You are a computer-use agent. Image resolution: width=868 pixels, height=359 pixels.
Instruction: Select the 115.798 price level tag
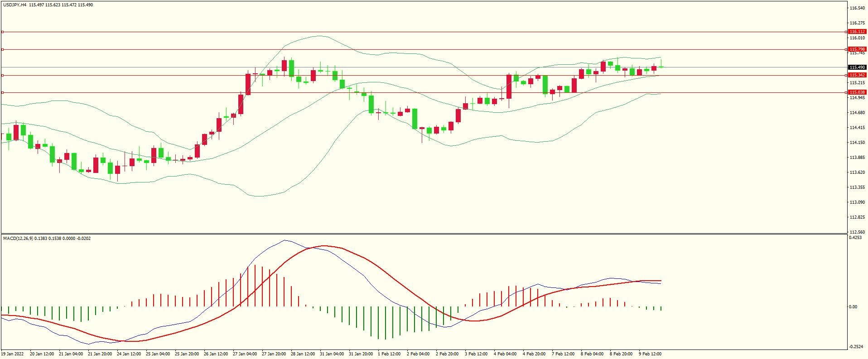(857, 49)
